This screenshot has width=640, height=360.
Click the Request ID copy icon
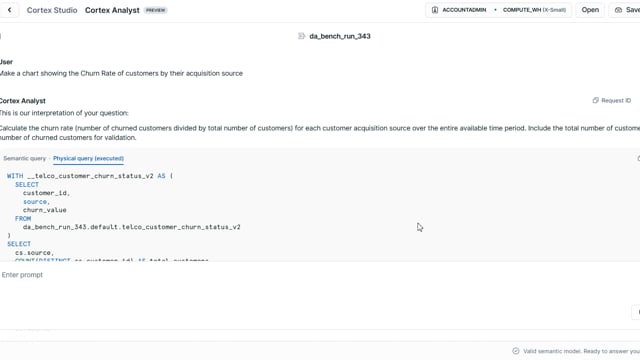point(596,100)
